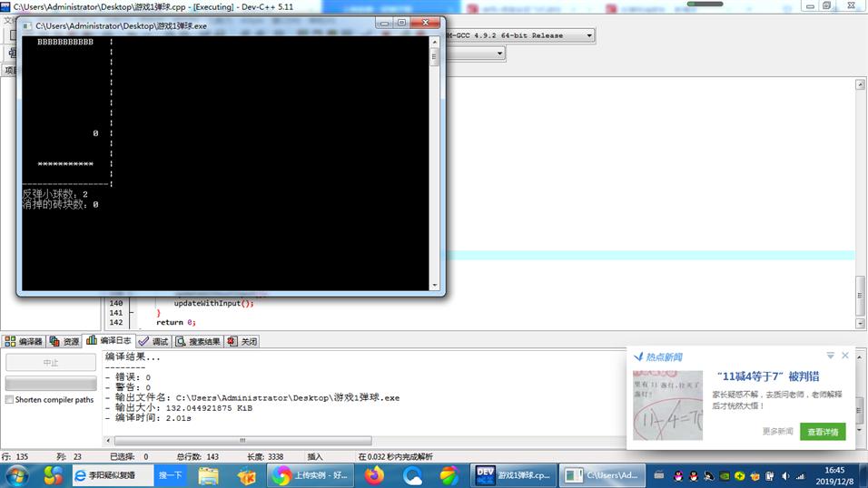868x488 pixels.
Task: Click the second QQ penguin tray icon
Action: [693, 476]
